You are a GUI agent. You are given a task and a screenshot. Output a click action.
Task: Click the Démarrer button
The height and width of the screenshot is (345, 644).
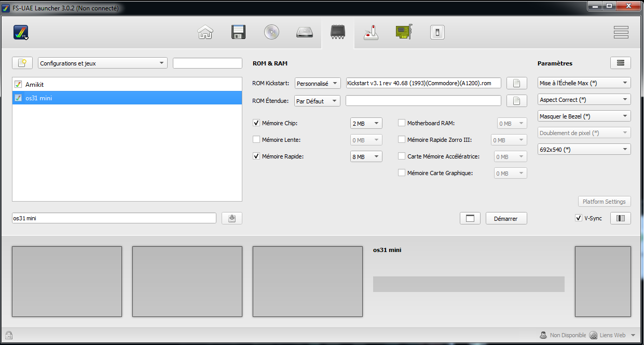click(506, 219)
